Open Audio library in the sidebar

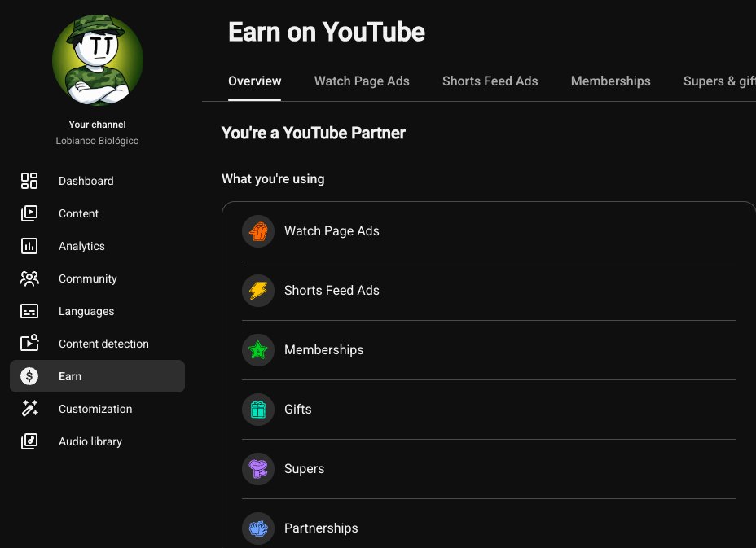(98, 441)
